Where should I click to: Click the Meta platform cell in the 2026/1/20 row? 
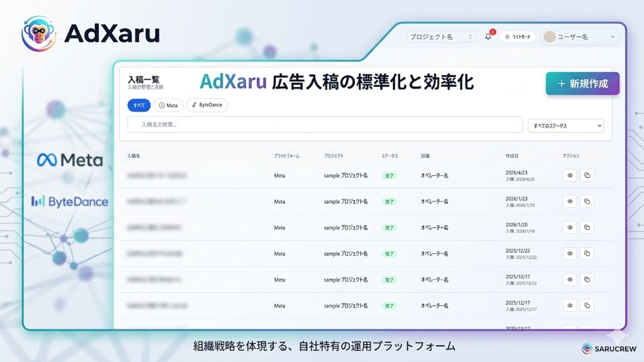280,227
